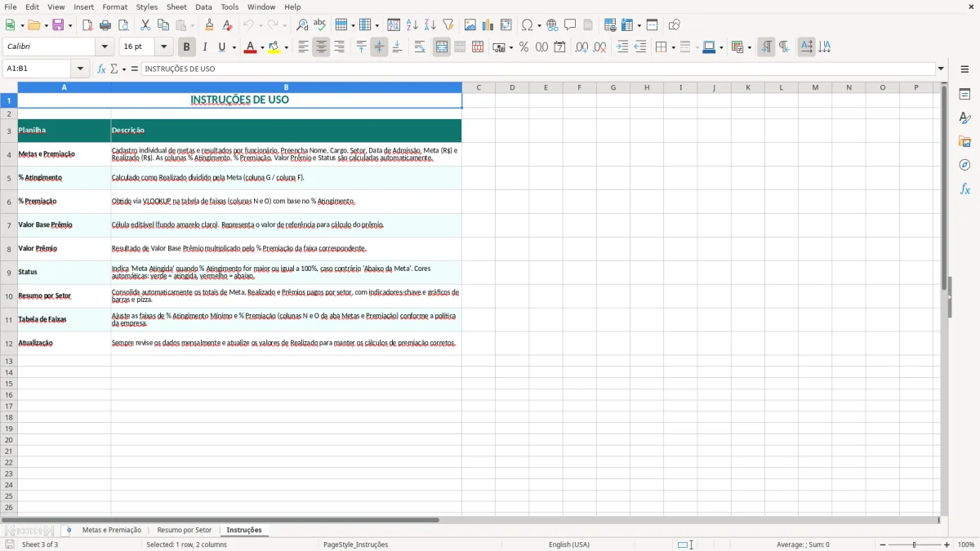Image resolution: width=980 pixels, height=551 pixels.
Task: Click the Insert Chart icon
Action: tap(488, 25)
